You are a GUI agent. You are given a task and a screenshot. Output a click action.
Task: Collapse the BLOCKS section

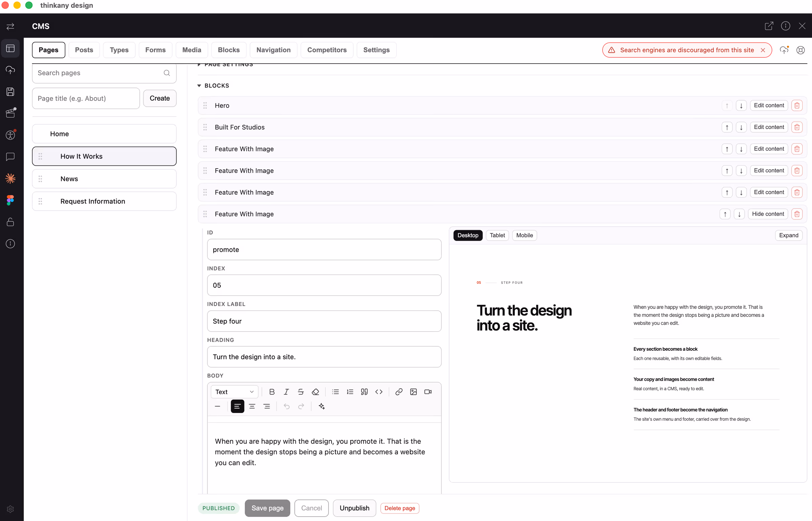[x=213, y=86]
